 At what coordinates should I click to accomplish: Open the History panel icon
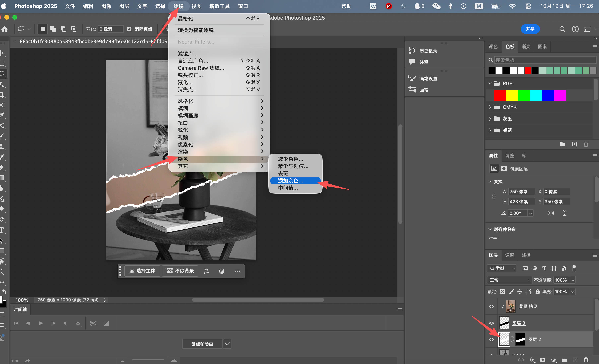(x=412, y=51)
